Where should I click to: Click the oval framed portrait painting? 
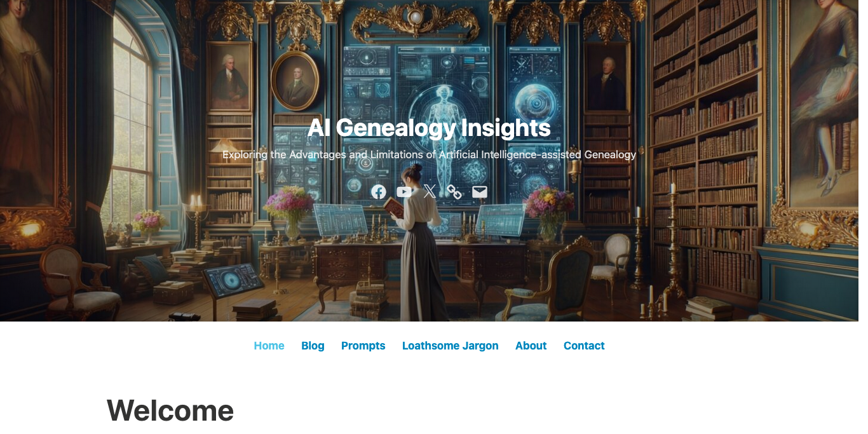point(295,80)
